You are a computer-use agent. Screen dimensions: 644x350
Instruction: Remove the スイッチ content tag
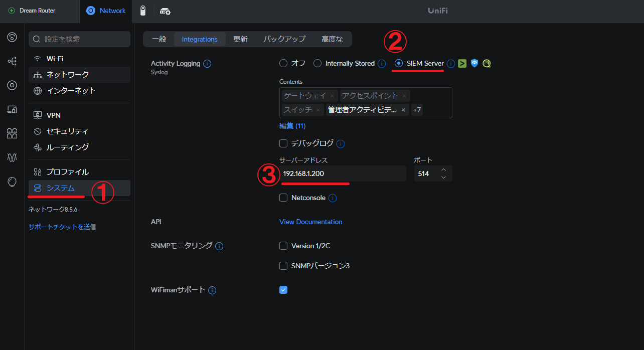(318, 110)
